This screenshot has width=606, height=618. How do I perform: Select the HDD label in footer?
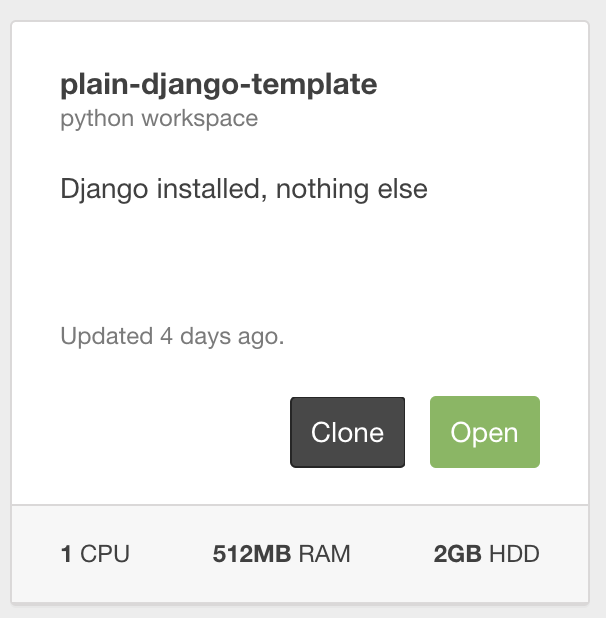pyautogui.click(x=514, y=553)
